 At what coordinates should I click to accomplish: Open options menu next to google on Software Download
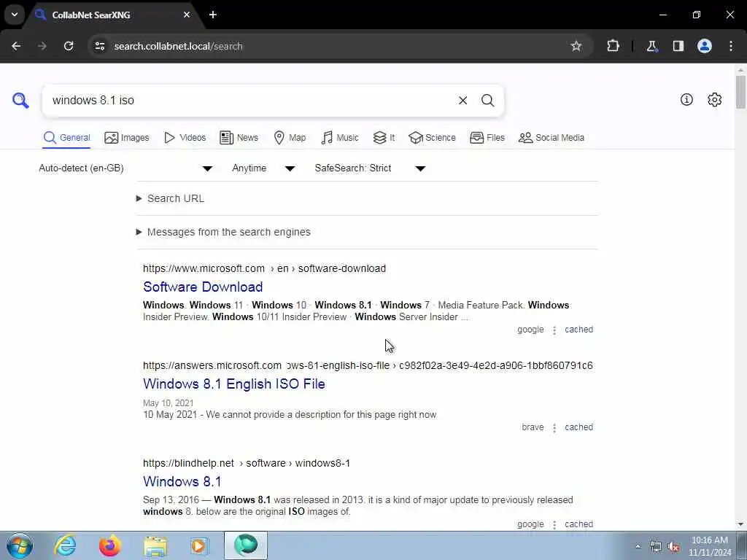pos(554,330)
